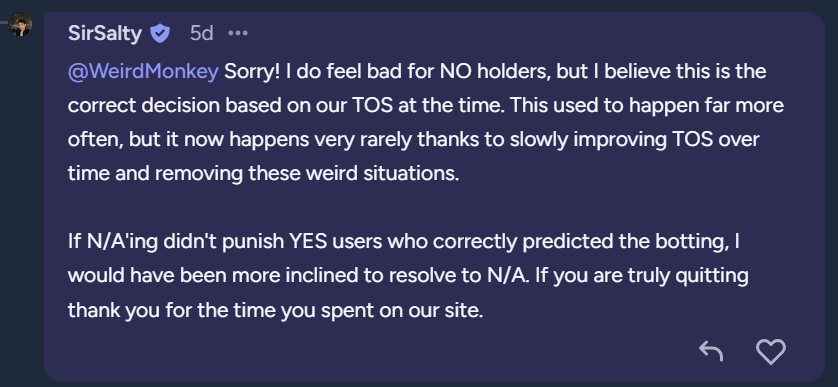Click dark page background below the avatar
The width and height of the screenshot is (838, 387).
pyautogui.click(x=21, y=214)
